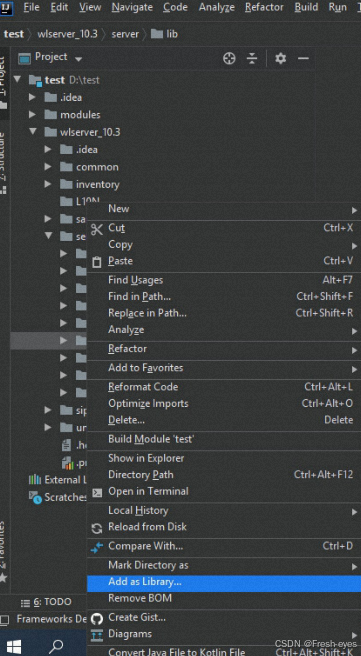
Task: Select Build Module 'test'
Action: click(224, 439)
